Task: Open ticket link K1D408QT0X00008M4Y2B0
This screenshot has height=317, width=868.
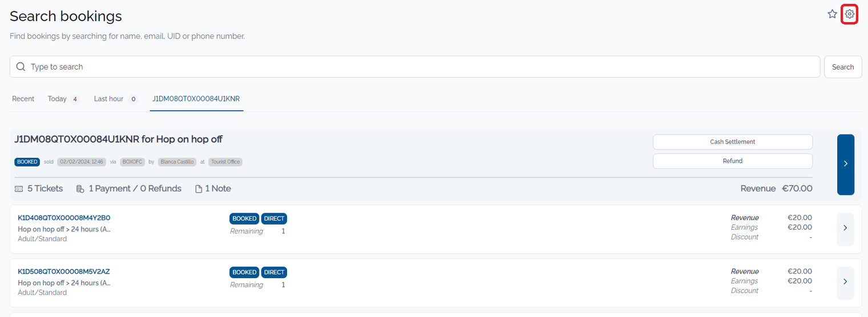Action: coord(64,218)
